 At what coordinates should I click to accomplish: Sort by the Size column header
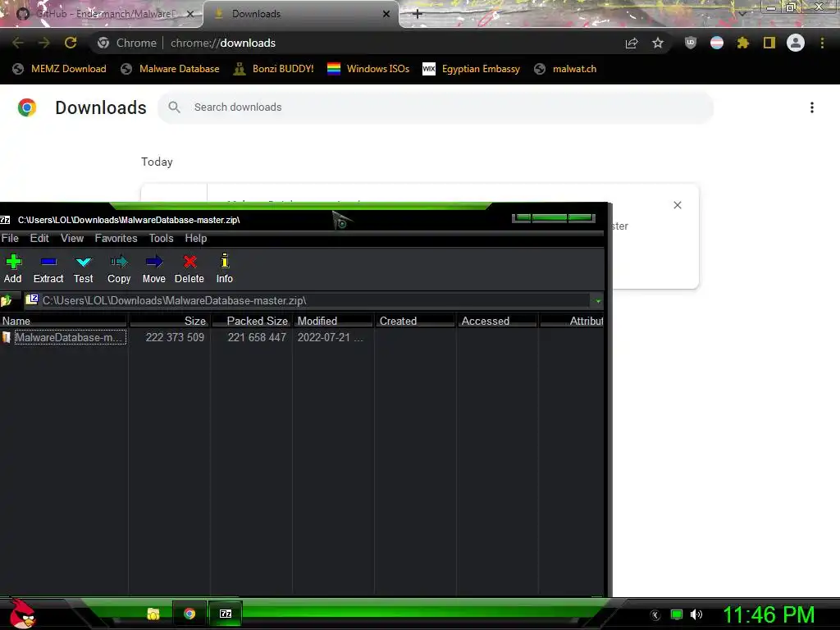[x=169, y=321]
